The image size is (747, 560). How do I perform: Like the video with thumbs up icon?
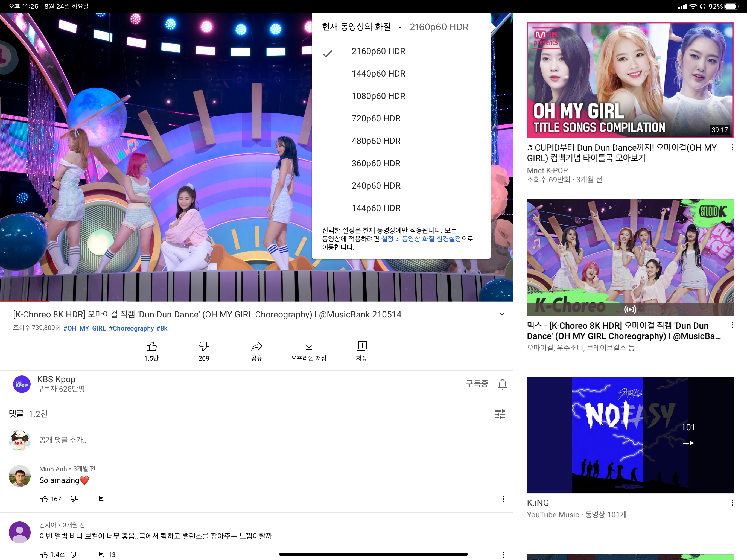coord(151,346)
